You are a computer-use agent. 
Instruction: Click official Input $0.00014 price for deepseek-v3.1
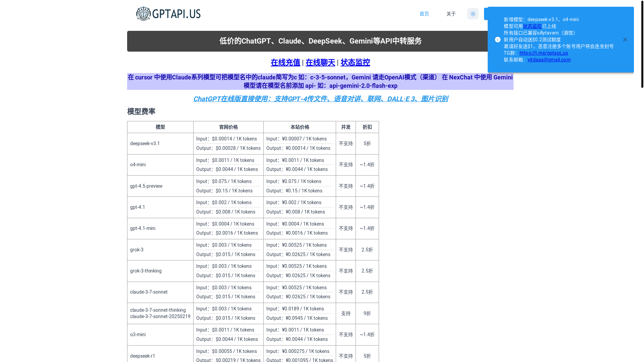coord(226,139)
